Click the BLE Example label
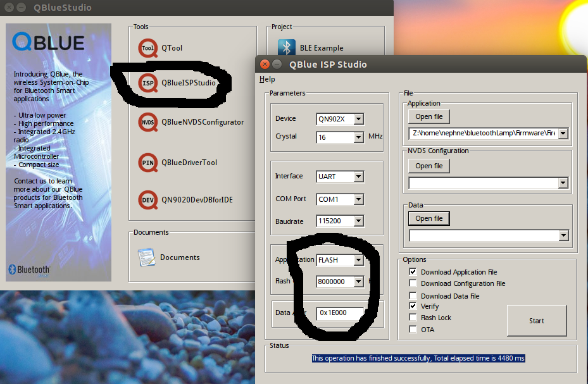The width and height of the screenshot is (588, 384). click(x=322, y=48)
